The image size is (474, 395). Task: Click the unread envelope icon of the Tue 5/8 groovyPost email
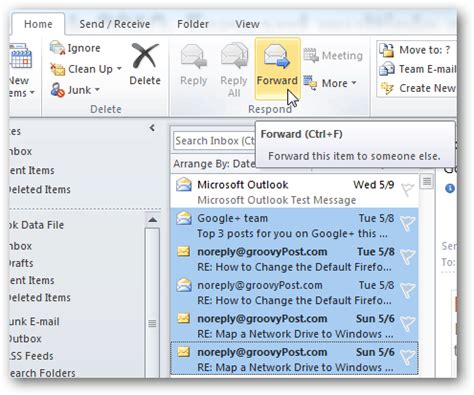(x=184, y=251)
